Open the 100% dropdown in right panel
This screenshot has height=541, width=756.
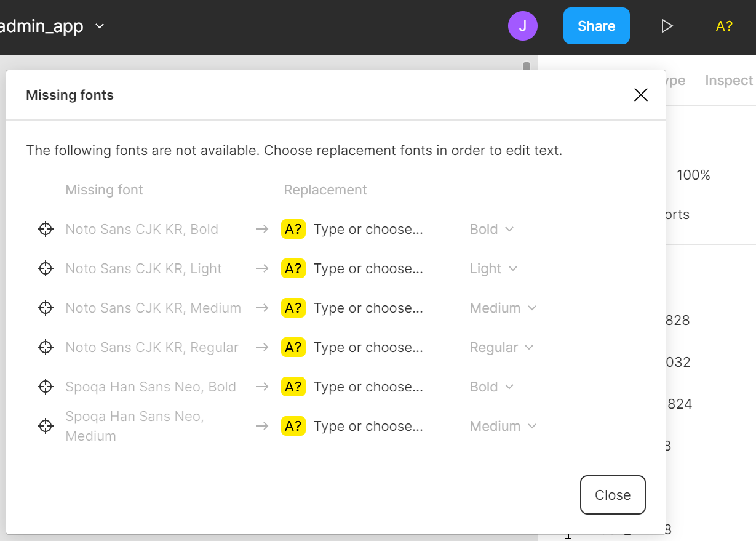tap(693, 175)
